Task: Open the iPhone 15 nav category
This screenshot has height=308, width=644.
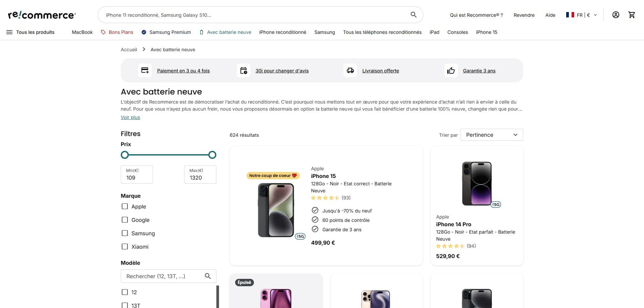Action: click(x=487, y=32)
